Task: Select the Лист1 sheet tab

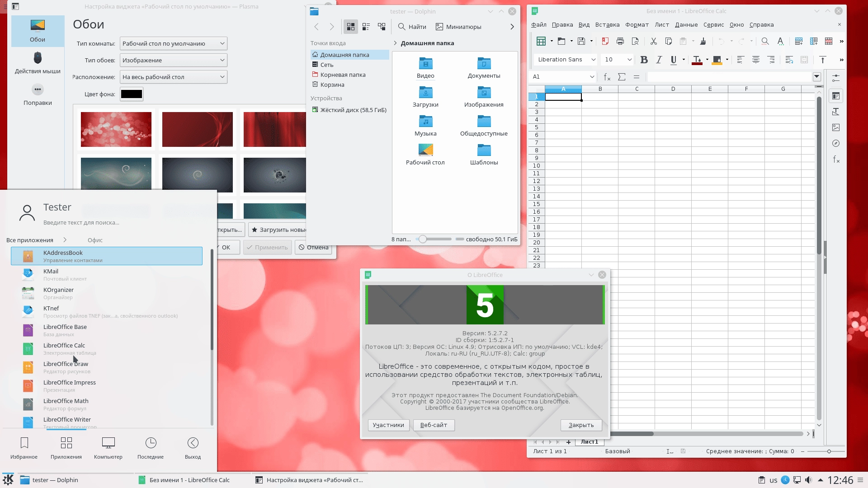Action: [x=590, y=442]
